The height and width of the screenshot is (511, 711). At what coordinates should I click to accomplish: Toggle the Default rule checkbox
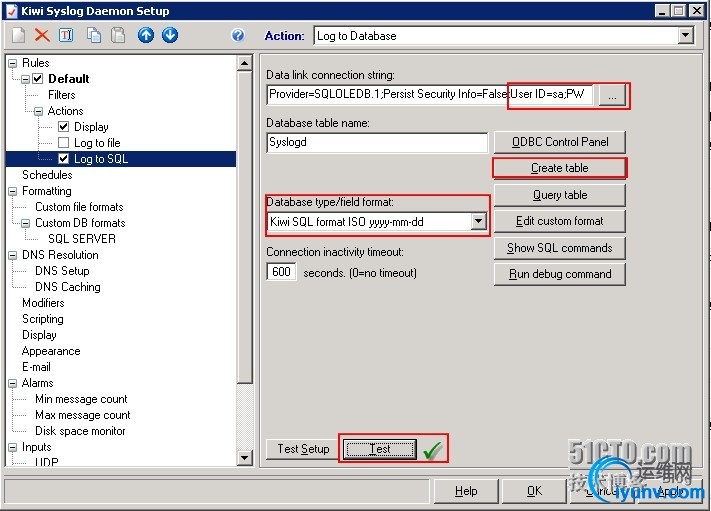[38, 79]
